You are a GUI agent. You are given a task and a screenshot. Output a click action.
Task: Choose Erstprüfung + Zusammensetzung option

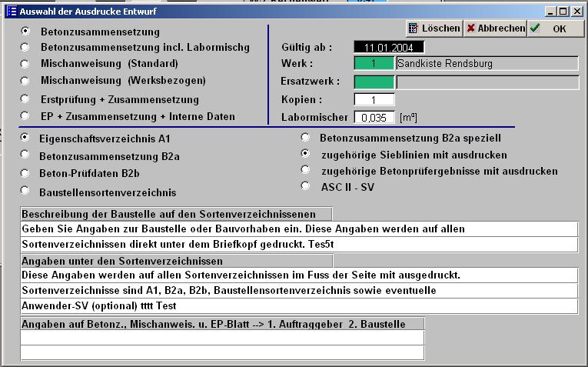tap(25, 99)
